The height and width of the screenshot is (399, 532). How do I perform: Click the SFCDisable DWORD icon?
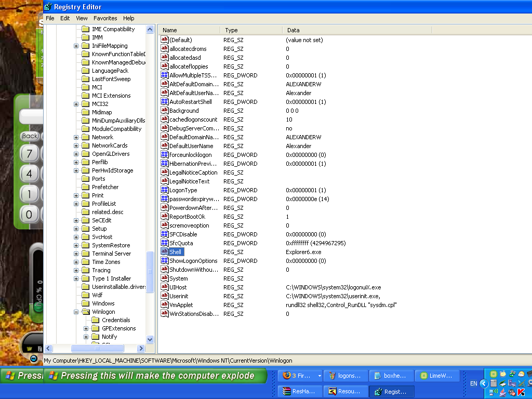coord(165,234)
